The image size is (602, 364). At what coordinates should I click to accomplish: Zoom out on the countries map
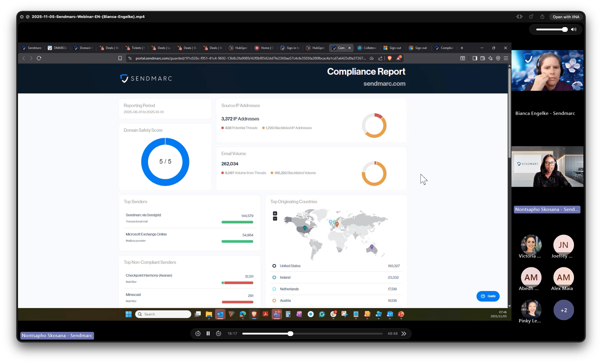(275, 219)
